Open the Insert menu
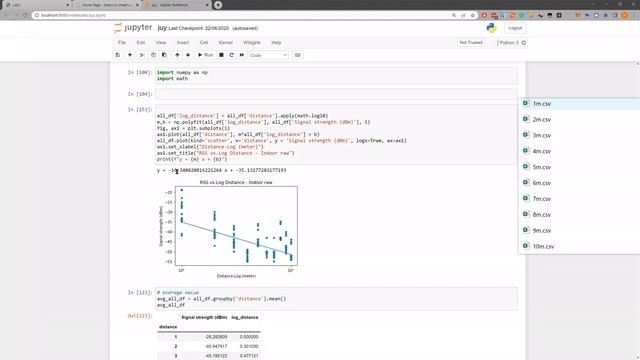Viewport: 640px width, 360px height. coord(183,42)
